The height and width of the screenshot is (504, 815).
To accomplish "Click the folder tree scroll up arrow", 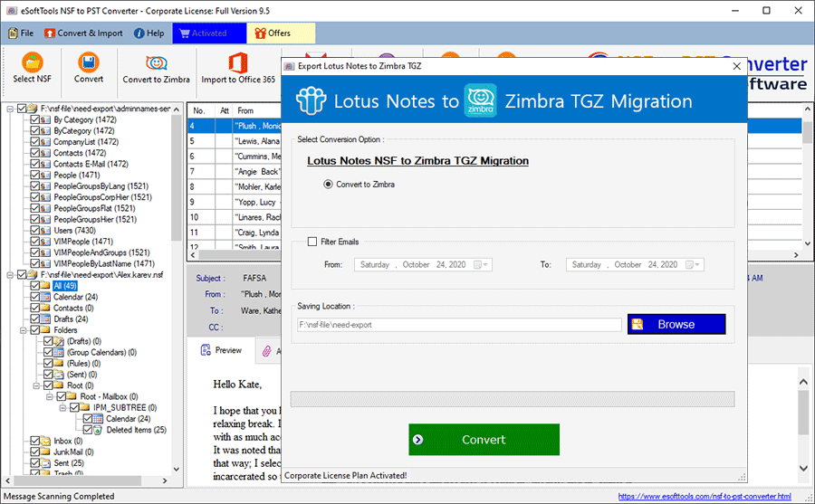I will pos(177,109).
